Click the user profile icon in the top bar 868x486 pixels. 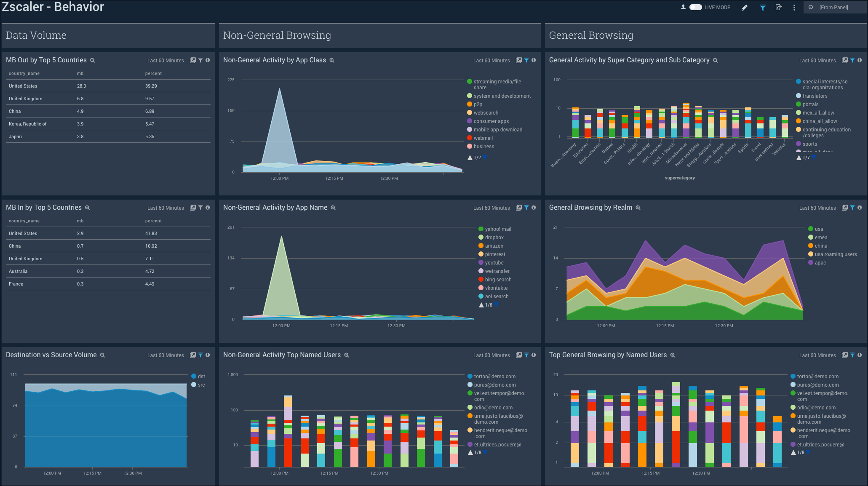coord(683,7)
